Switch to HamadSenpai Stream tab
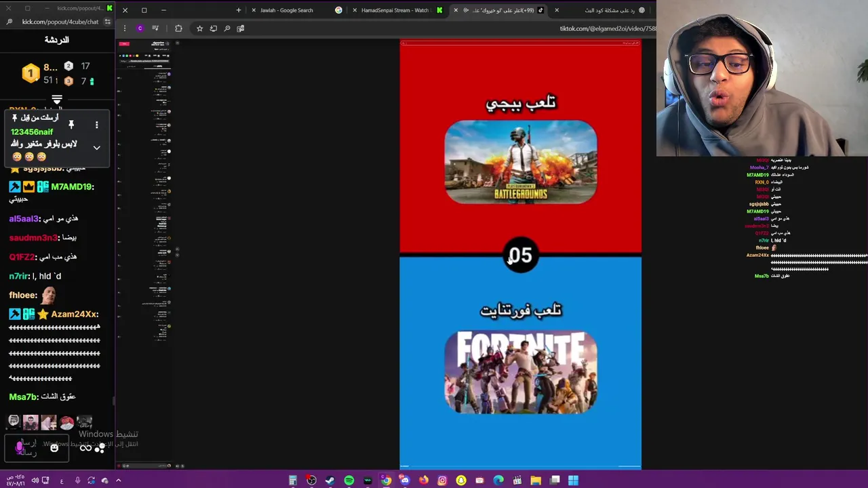This screenshot has width=868, height=488. click(397, 10)
